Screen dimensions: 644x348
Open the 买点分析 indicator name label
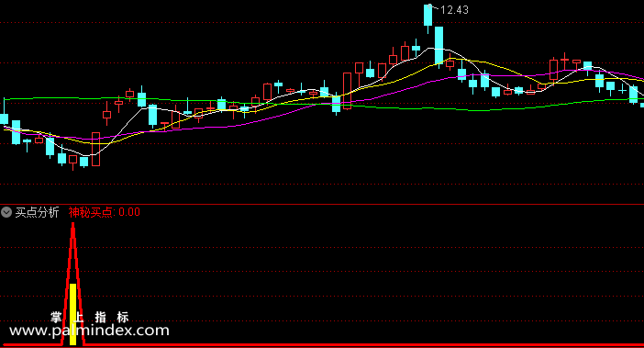pyautogui.click(x=37, y=212)
